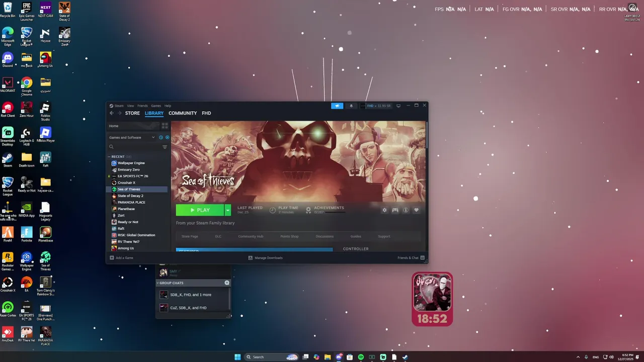Open NZXT CAM desktop shortcut
The height and width of the screenshot is (362, 644).
coord(45,10)
